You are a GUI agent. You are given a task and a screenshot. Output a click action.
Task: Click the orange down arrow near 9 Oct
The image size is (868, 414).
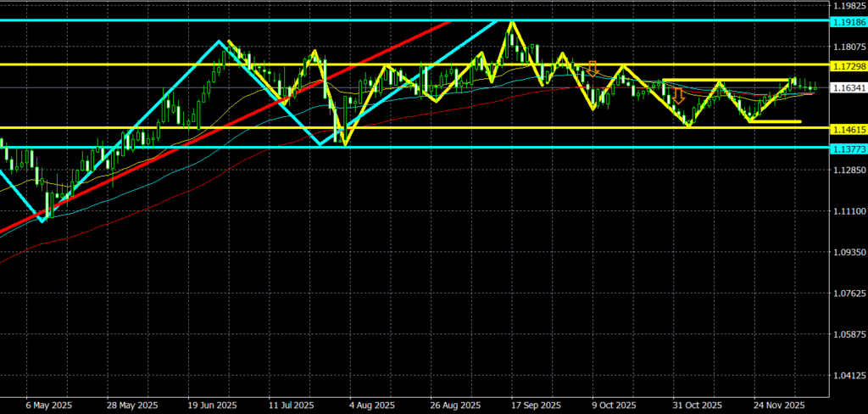tap(593, 67)
